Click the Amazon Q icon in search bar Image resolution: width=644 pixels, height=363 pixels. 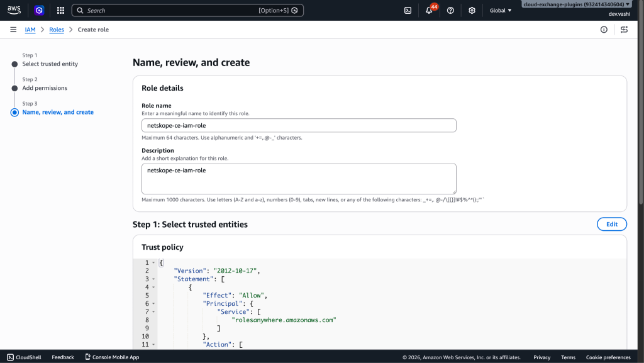tap(294, 10)
